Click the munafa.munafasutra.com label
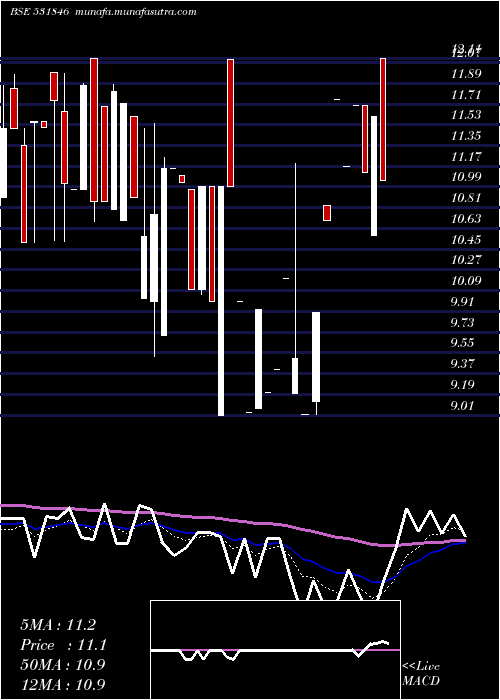 pos(134,12)
